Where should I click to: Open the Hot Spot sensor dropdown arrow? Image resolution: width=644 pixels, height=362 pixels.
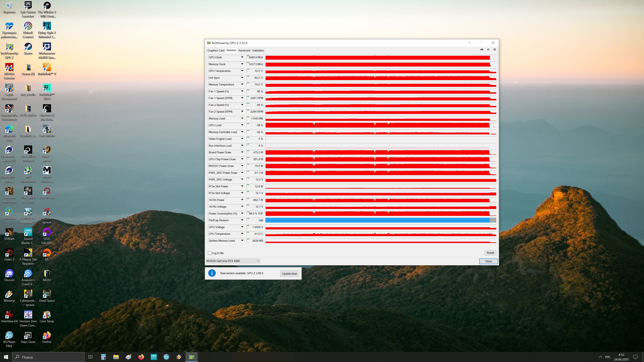242,78
